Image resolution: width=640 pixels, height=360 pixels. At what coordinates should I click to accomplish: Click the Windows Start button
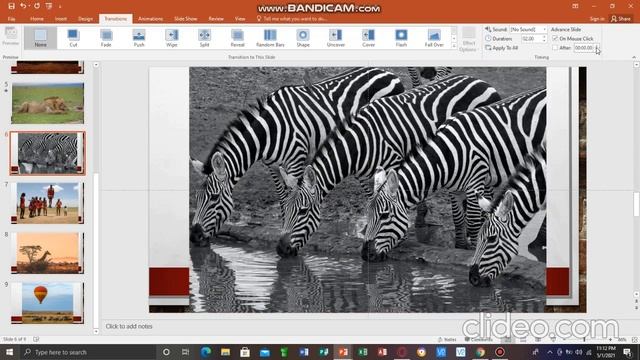pos(9,352)
